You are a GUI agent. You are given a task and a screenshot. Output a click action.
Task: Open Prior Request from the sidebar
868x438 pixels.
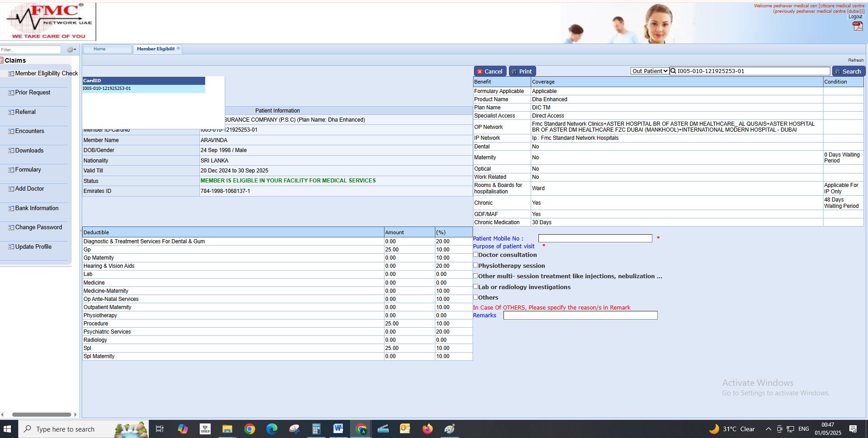(33, 93)
